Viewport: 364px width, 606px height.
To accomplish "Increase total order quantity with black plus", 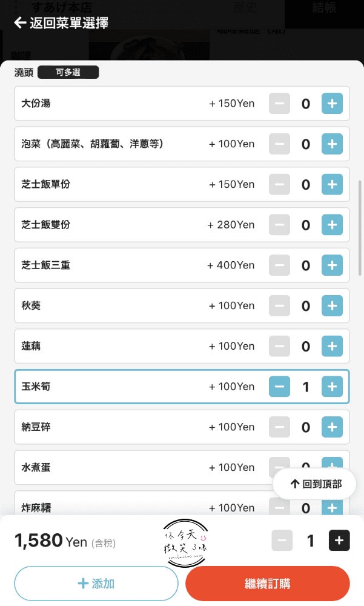I will tap(339, 541).
